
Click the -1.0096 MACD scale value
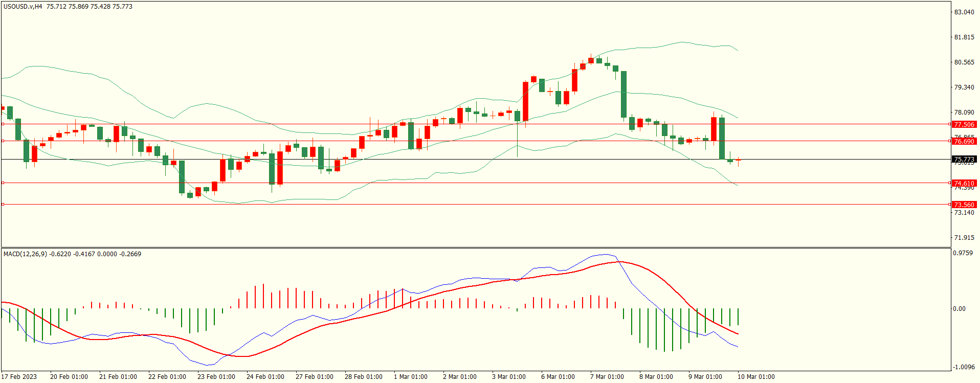click(964, 367)
